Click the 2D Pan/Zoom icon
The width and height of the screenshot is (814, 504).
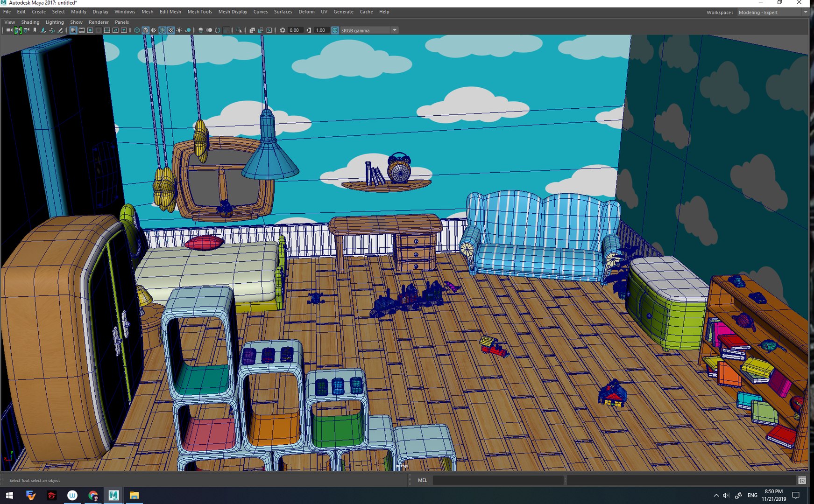point(52,30)
